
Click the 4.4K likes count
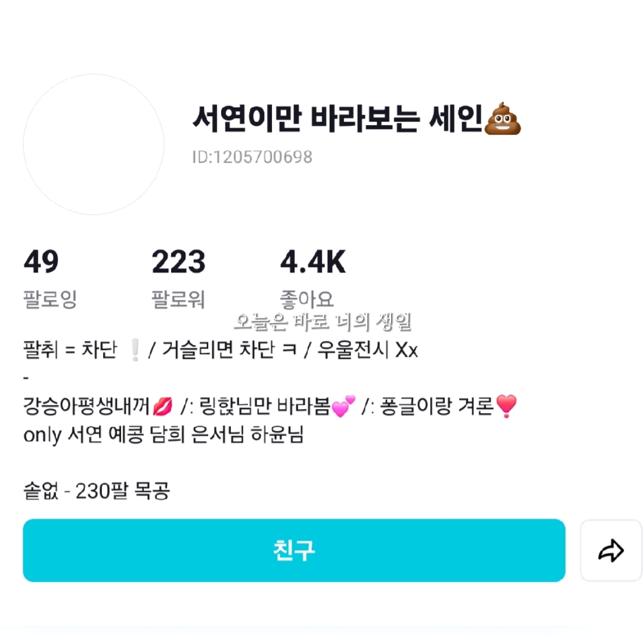pos(313,263)
